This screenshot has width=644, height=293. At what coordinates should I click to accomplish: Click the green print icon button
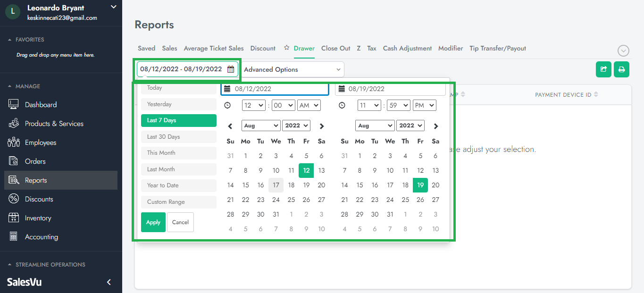pyautogui.click(x=621, y=69)
